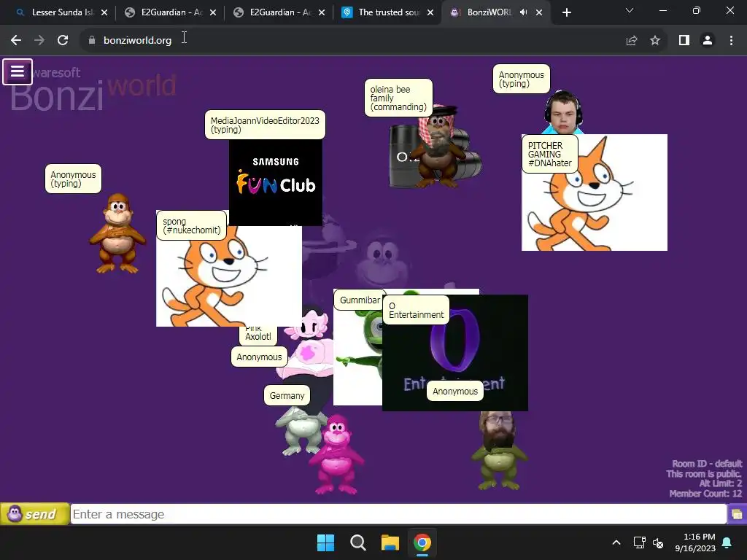The height and width of the screenshot is (560, 747).
Task: Select the bonziworld.org address bar
Action: (352, 41)
